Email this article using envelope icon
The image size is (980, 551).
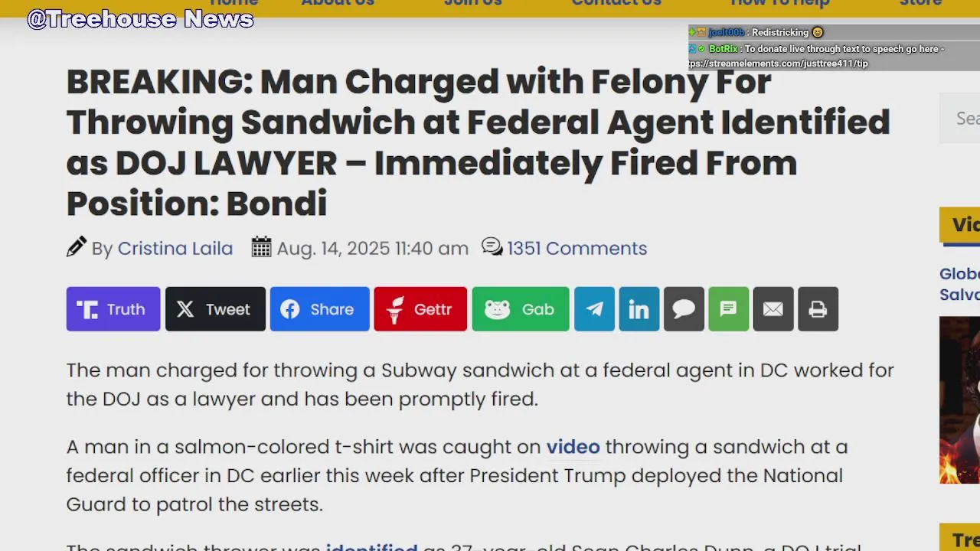point(773,309)
